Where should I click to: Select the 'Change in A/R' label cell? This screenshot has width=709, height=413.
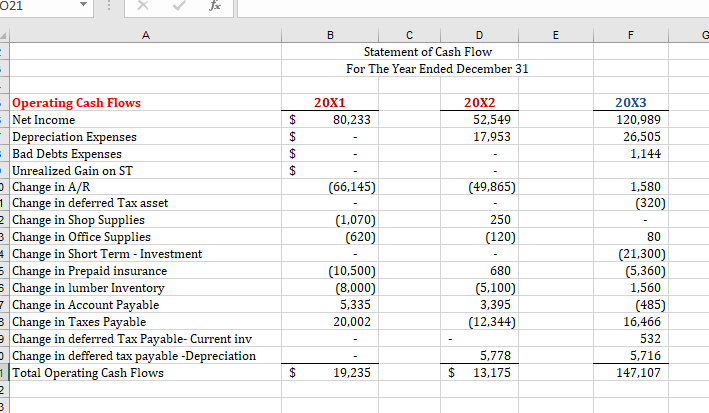click(146, 187)
